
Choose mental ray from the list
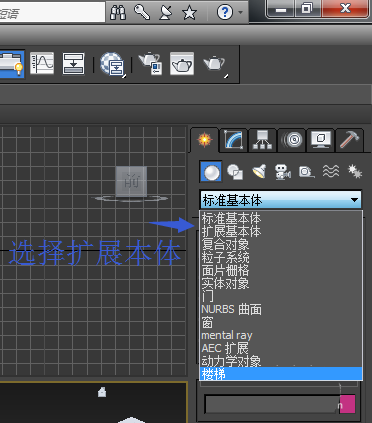pos(282,335)
